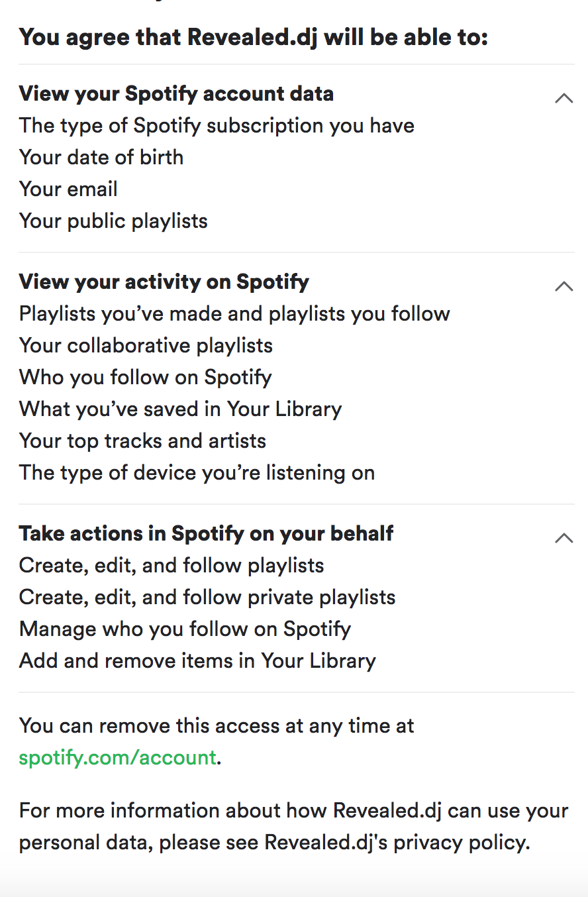Image resolution: width=588 pixels, height=897 pixels.
Task: Click the View your activity on Spotify heading
Action: coord(164,282)
